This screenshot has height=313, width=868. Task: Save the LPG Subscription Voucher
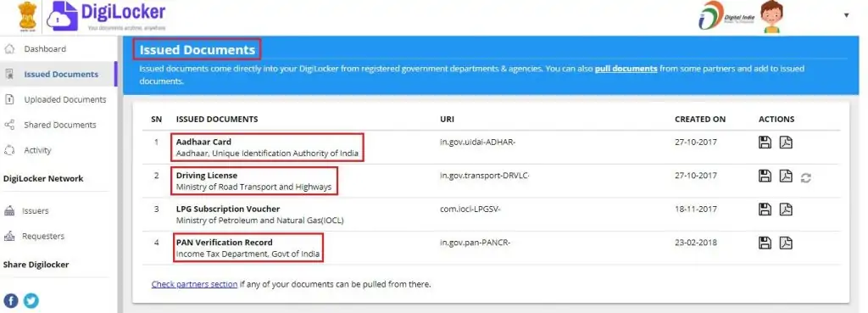[765, 210]
